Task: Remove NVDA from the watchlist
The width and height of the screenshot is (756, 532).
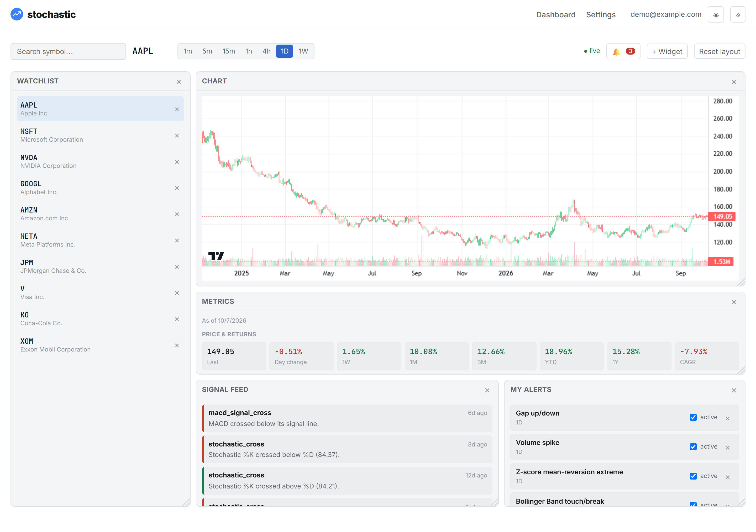Action: [x=177, y=162]
